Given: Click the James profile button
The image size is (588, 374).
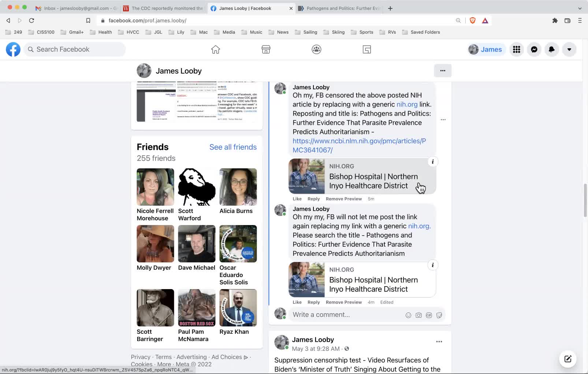Looking at the screenshot, I should pos(485,49).
